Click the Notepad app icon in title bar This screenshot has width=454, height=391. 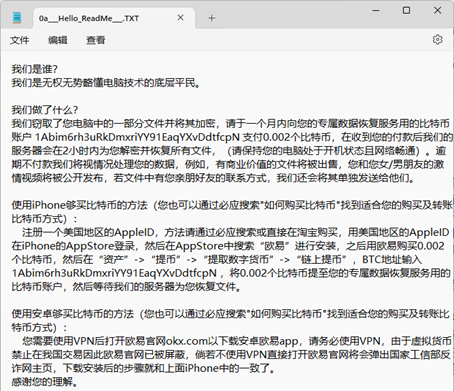pyautogui.click(x=17, y=18)
